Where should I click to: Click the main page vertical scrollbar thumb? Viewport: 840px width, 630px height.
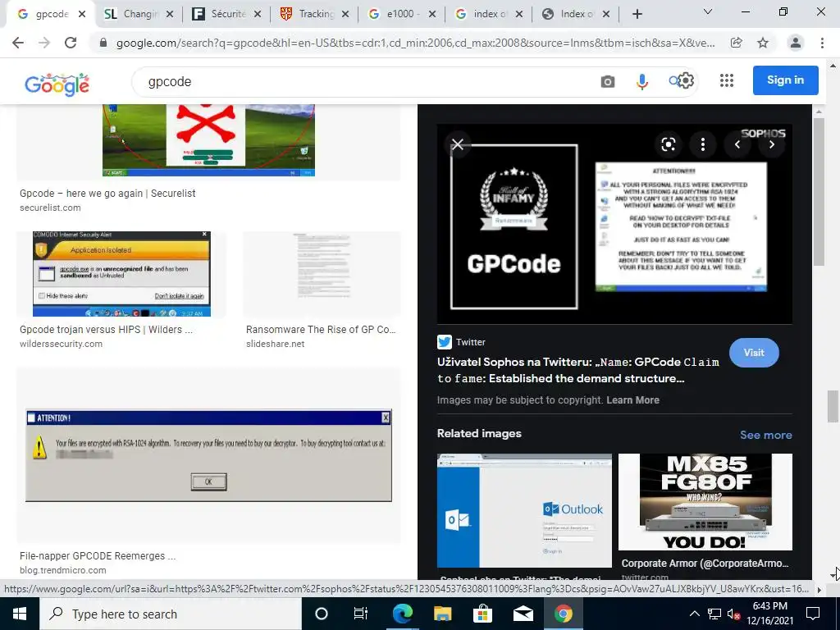[833, 406]
